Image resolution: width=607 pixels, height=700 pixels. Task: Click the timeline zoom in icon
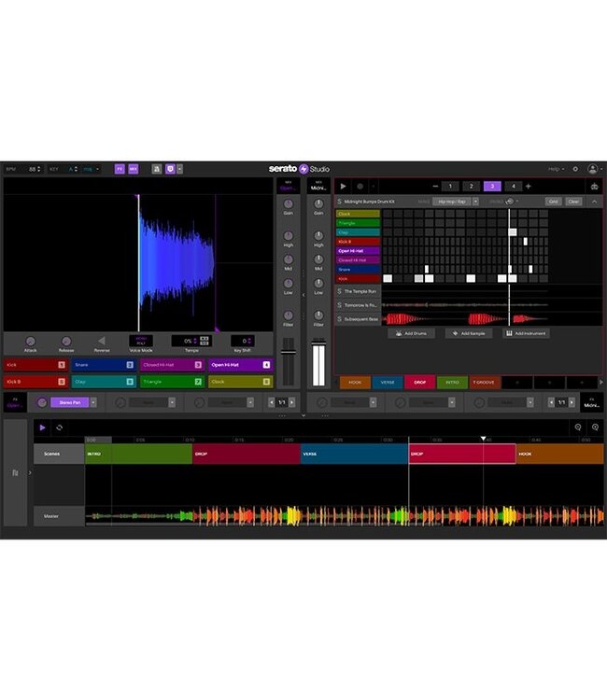pyautogui.click(x=595, y=427)
